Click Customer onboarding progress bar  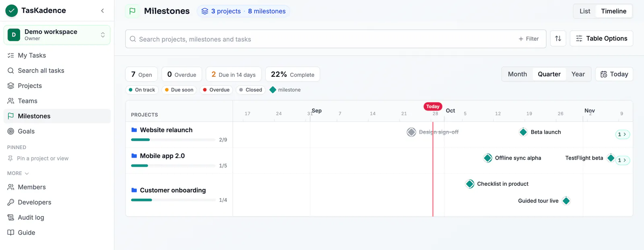(x=173, y=200)
